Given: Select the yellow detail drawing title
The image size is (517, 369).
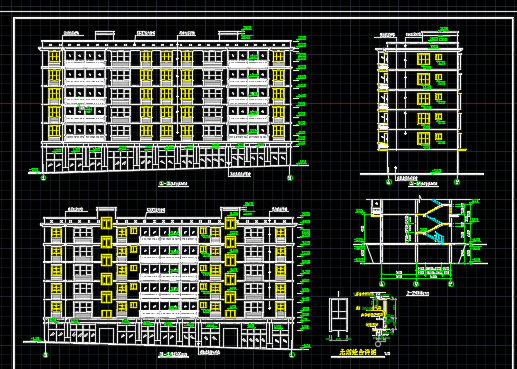Looking at the screenshot, I should [358, 352].
